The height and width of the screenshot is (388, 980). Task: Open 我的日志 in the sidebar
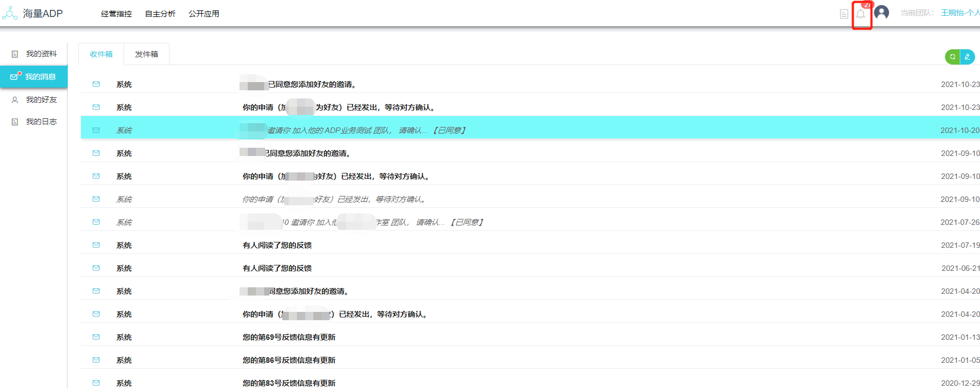[41, 121]
